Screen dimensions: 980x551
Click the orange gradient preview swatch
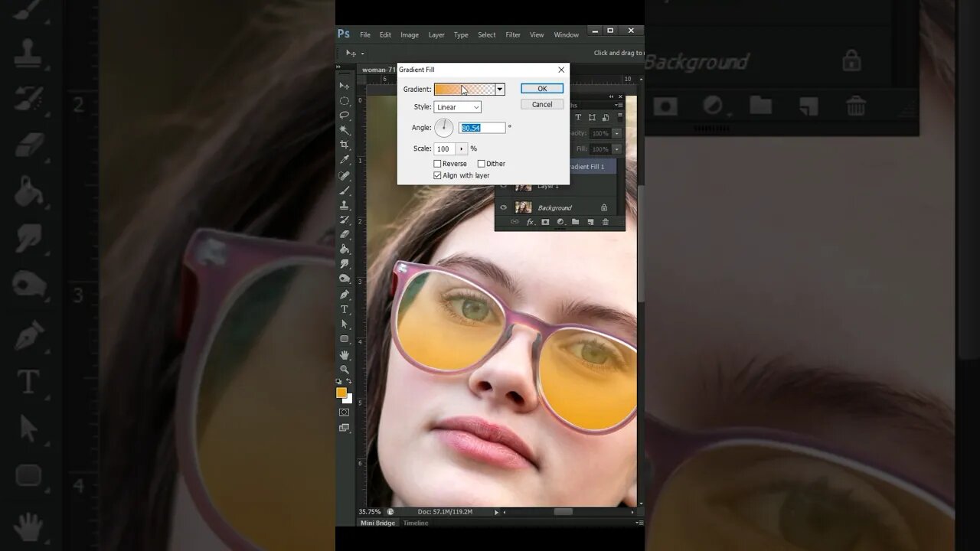tap(465, 90)
